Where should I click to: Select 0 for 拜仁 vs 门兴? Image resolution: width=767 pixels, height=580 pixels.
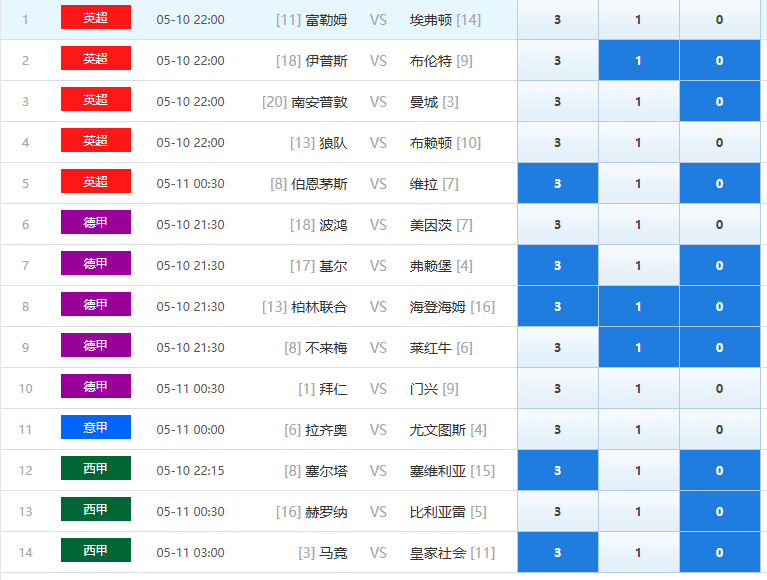click(720, 389)
